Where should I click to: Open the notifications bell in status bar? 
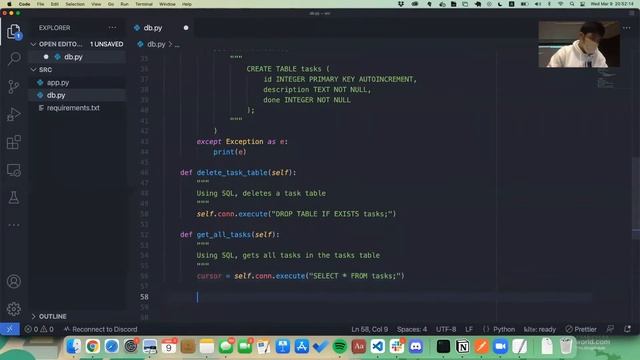[x=627, y=329]
